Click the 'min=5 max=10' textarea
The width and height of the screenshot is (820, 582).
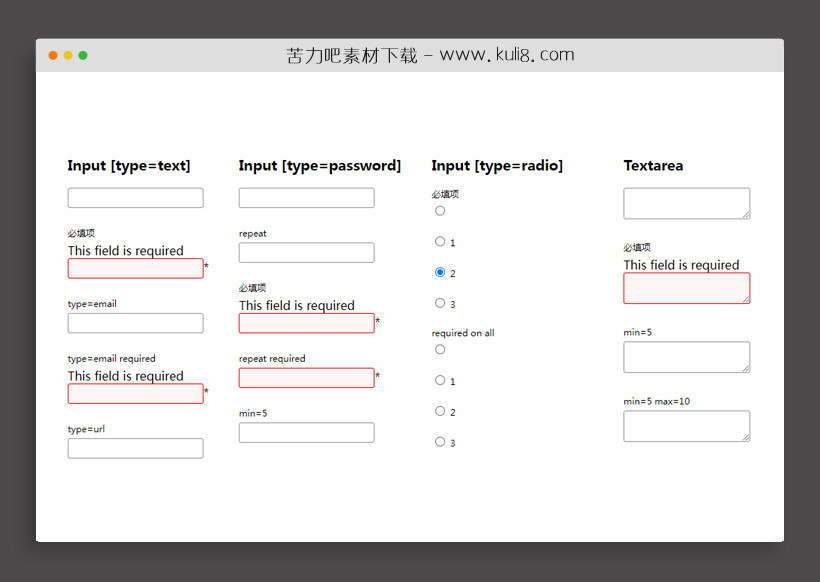click(686, 426)
